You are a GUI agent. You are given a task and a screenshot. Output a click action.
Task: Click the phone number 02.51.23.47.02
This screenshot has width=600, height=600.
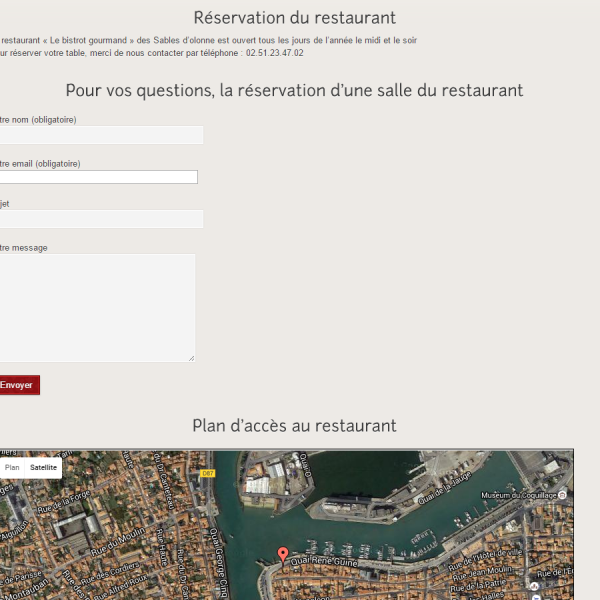coord(274,53)
